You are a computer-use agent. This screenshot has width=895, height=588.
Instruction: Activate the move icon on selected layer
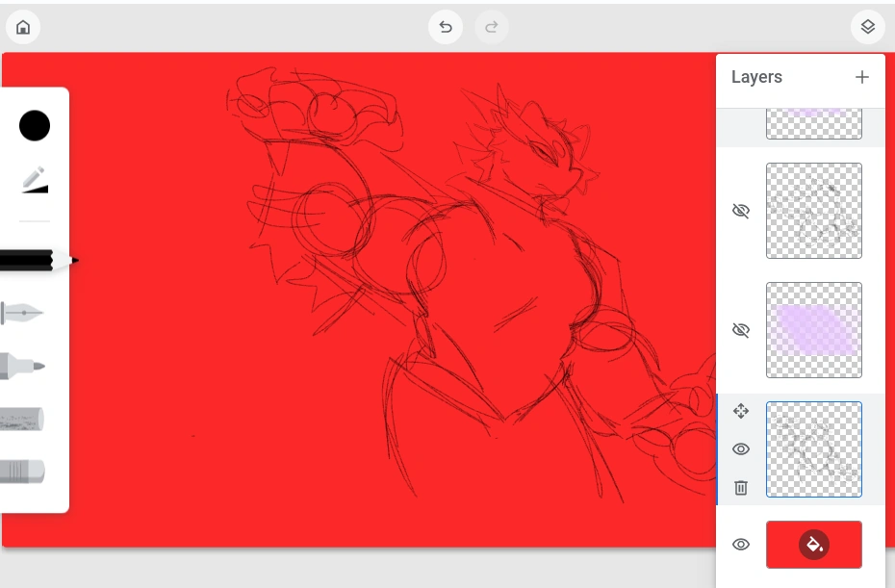tap(740, 411)
